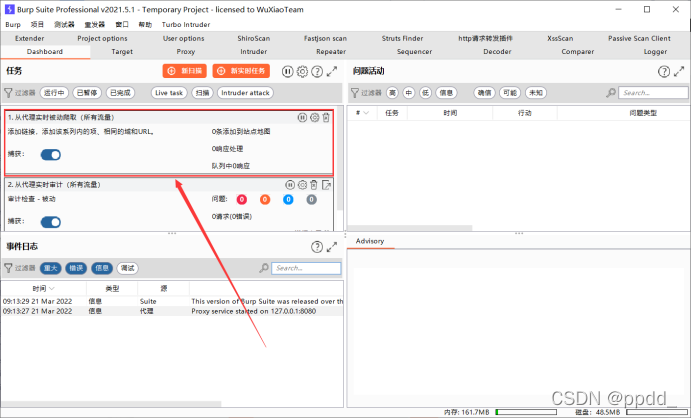Click the 新实时任务 button
Screen dimensions: 692x418
241,71
